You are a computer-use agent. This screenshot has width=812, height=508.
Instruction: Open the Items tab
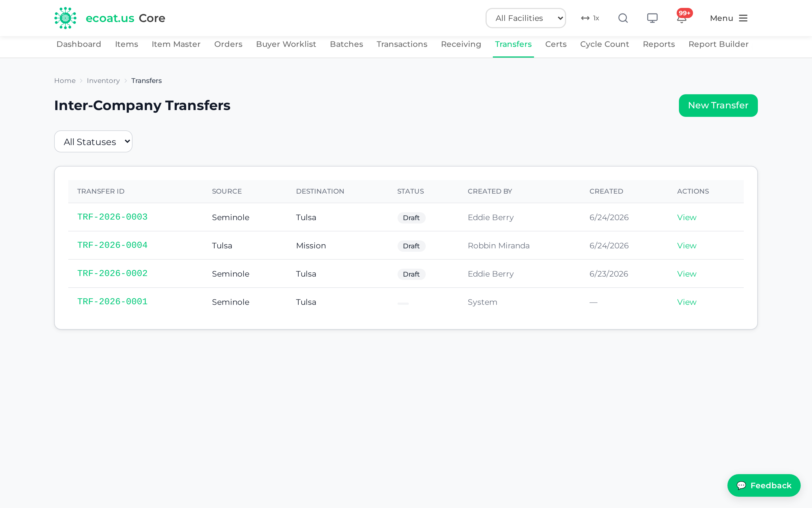tap(127, 44)
